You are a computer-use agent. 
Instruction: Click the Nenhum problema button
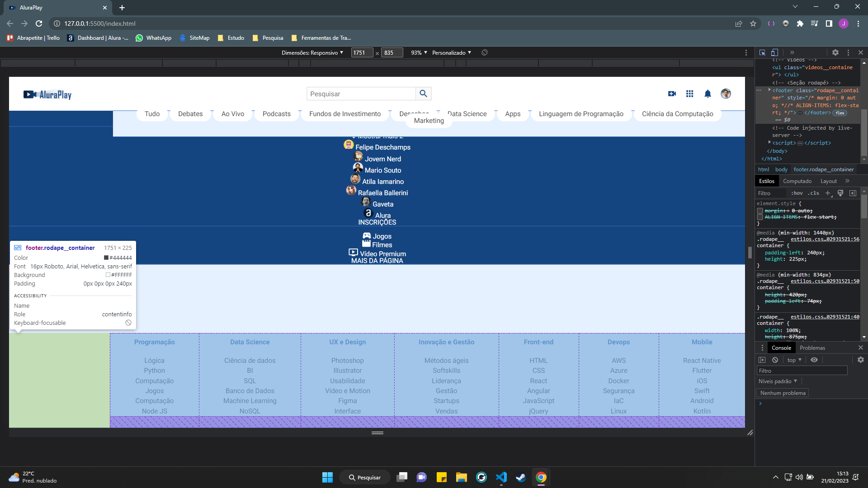[783, 393]
